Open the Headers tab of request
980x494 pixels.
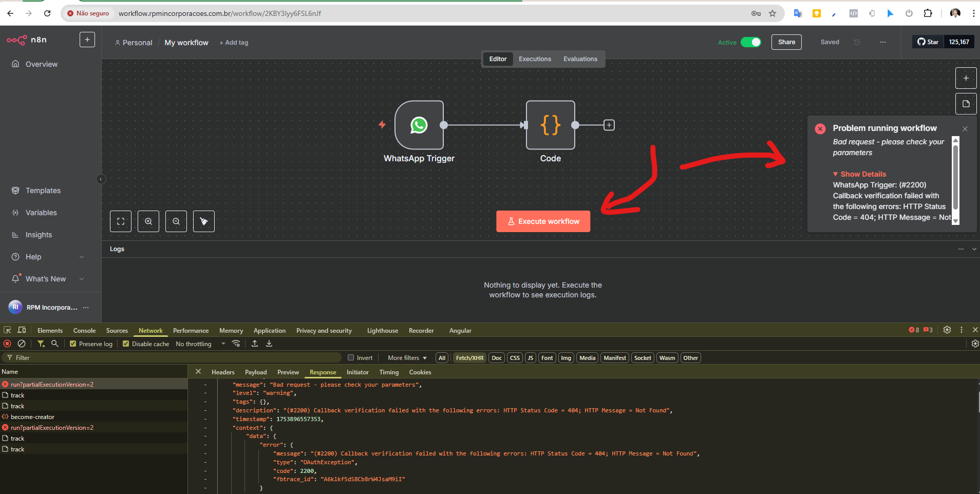click(x=223, y=372)
